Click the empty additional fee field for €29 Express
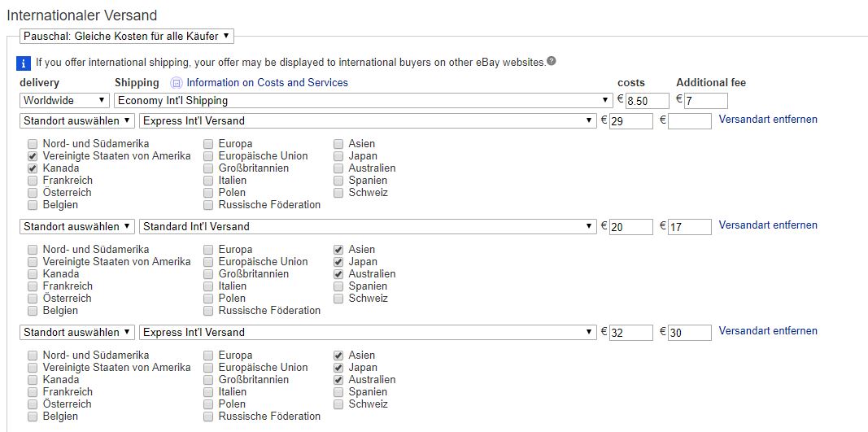This screenshot has height=432, width=868. (690, 120)
